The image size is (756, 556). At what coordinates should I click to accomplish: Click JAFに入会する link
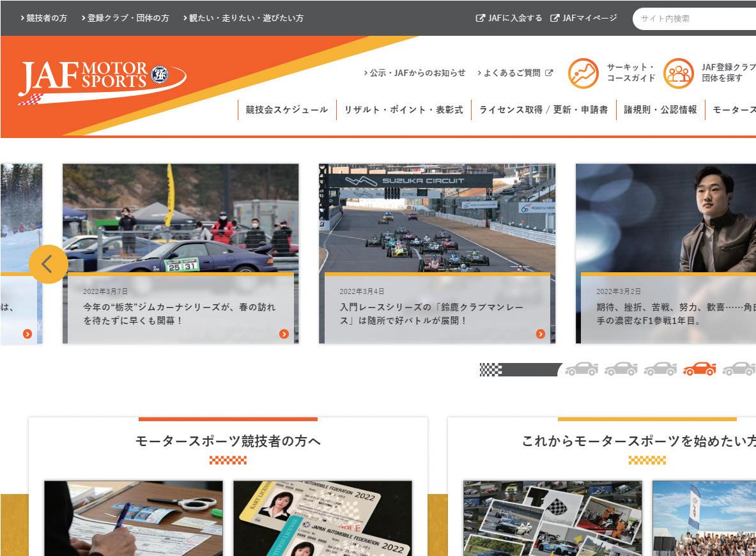515,18
